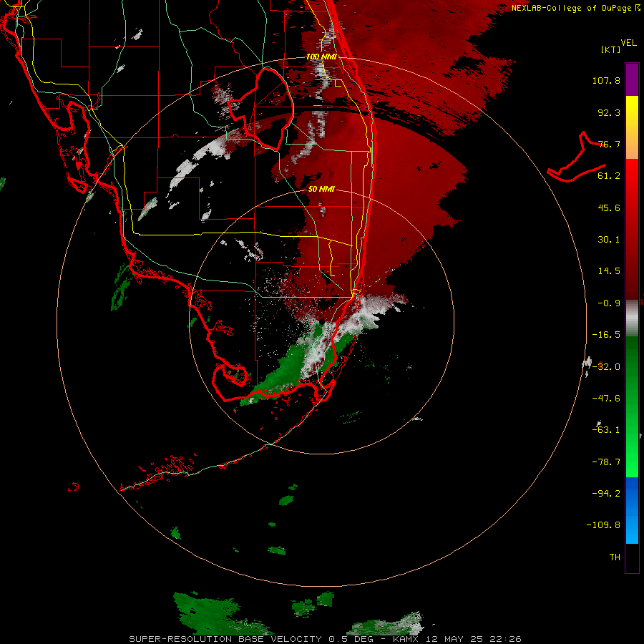
Task: Click the 92.3 scale label
Action: 609,112
